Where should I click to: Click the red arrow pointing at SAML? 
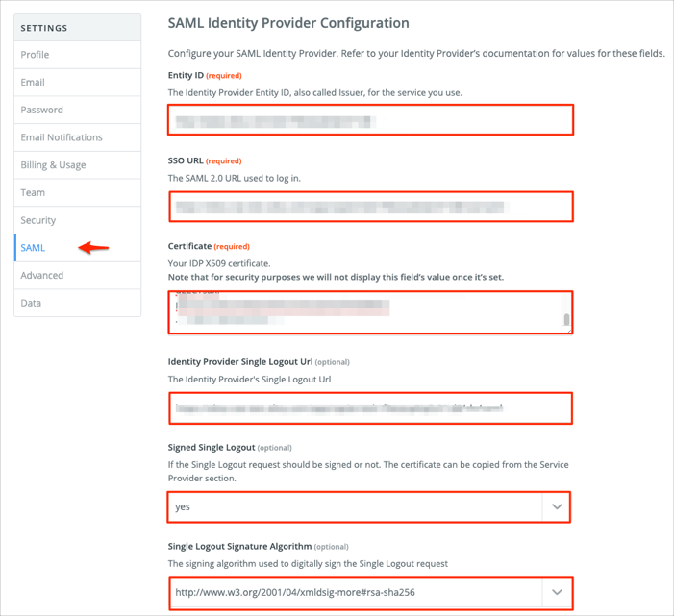[93, 248]
